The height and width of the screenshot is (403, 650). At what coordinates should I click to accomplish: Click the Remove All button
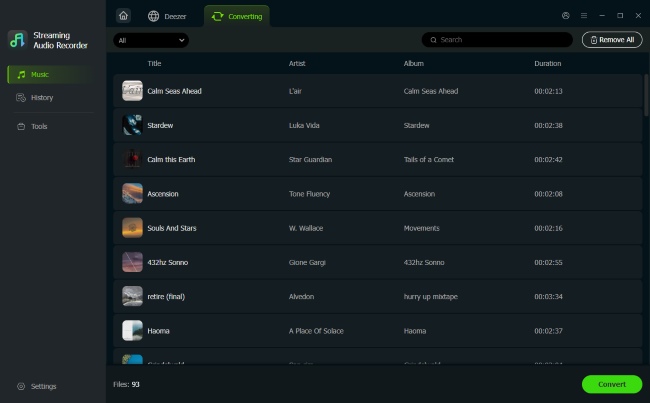[612, 40]
